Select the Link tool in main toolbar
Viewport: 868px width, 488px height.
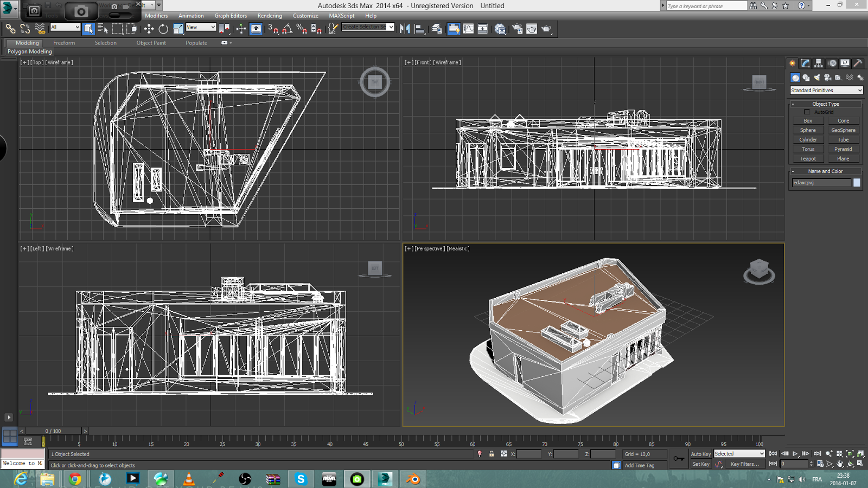pyautogui.click(x=10, y=29)
